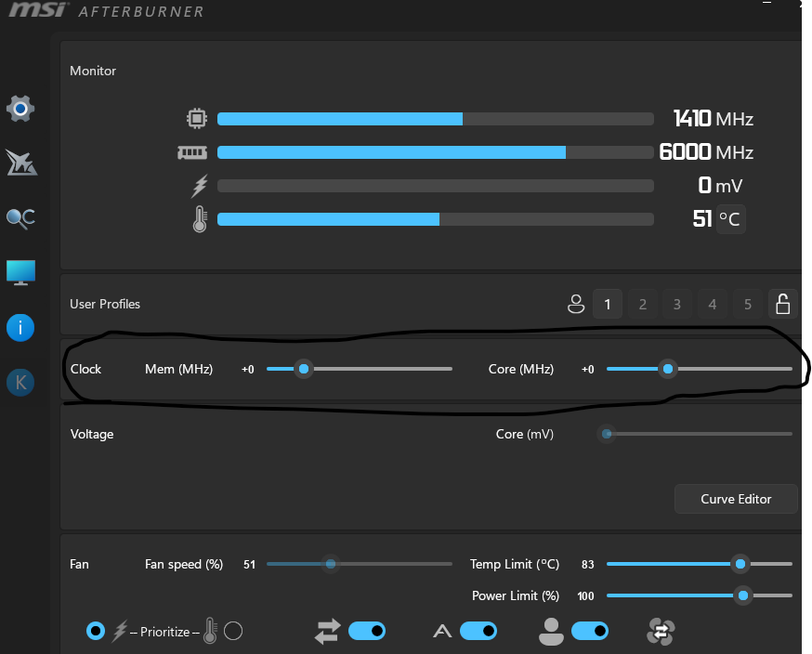The height and width of the screenshot is (654, 812).
Task: Click the fan sync icon
Action: 661,632
